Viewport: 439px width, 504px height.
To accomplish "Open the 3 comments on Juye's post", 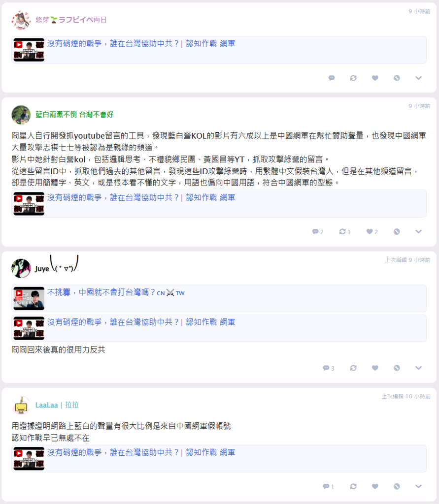I will coord(328,368).
